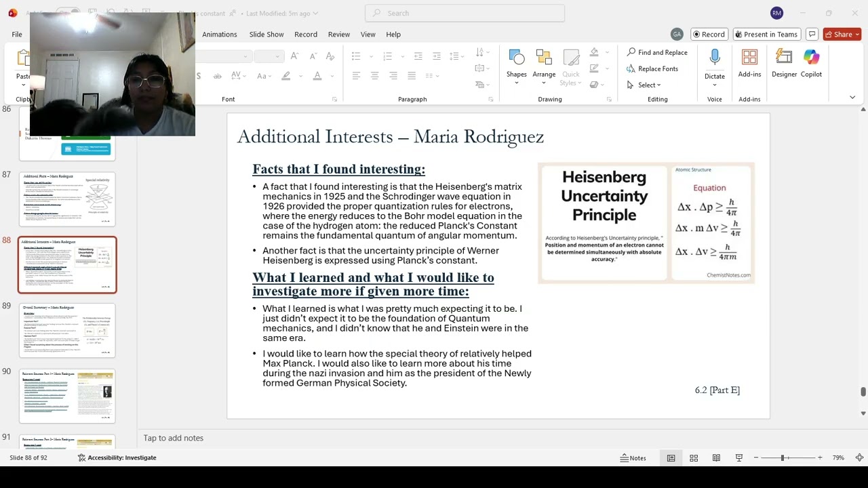Launch Copilot from the ribbon
Viewport: 868px width, 488px height.
tap(811, 64)
